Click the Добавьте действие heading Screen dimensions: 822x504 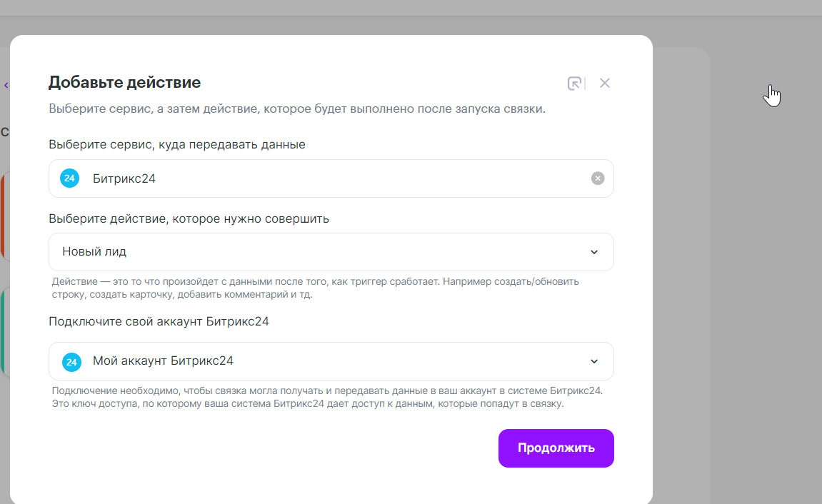[x=125, y=82]
